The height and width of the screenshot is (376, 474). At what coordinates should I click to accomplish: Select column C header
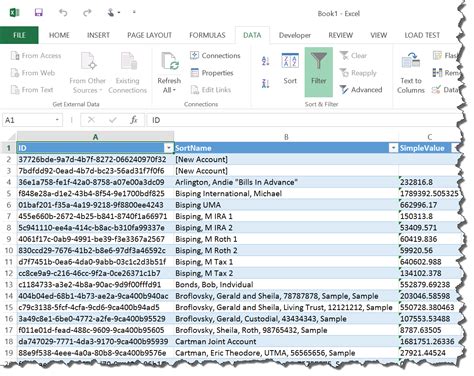coord(429,137)
